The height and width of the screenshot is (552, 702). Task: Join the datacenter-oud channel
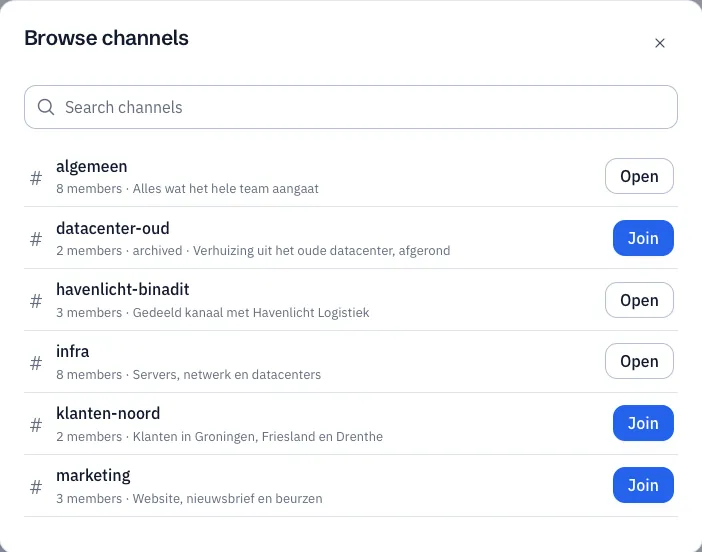[x=643, y=238]
